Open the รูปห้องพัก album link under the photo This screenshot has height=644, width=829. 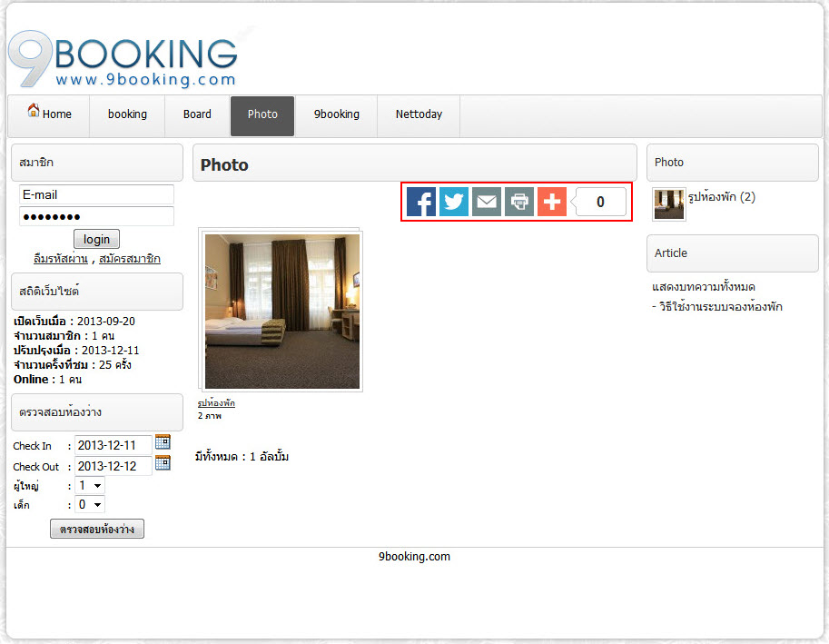(216, 403)
